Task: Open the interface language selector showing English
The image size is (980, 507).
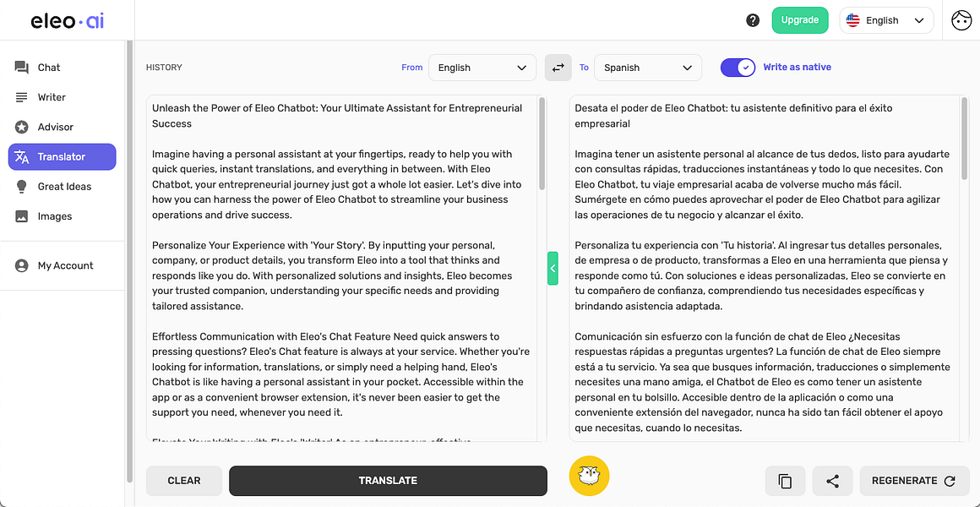Action: [886, 19]
